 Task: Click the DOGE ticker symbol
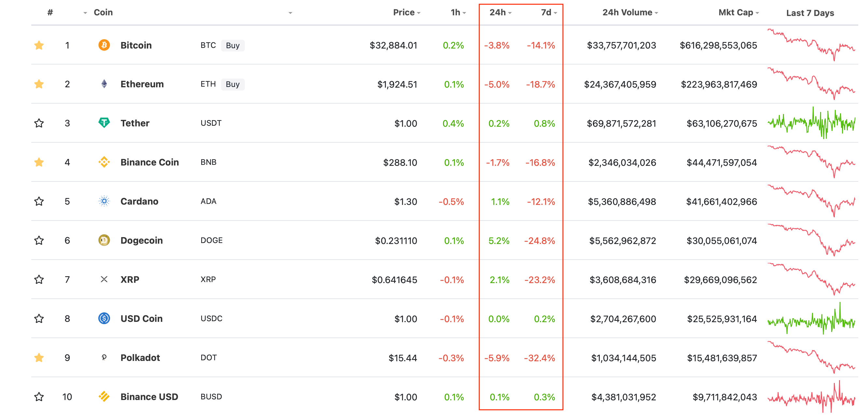(211, 240)
